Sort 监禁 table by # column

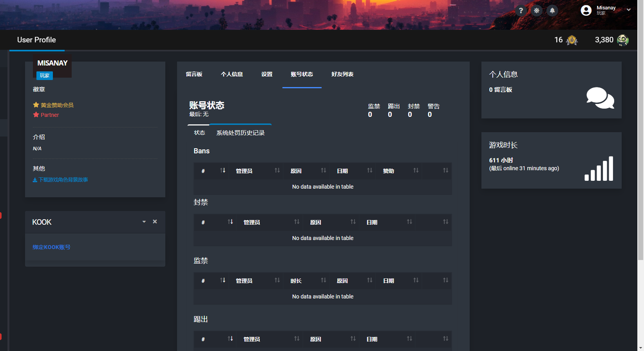211,280
